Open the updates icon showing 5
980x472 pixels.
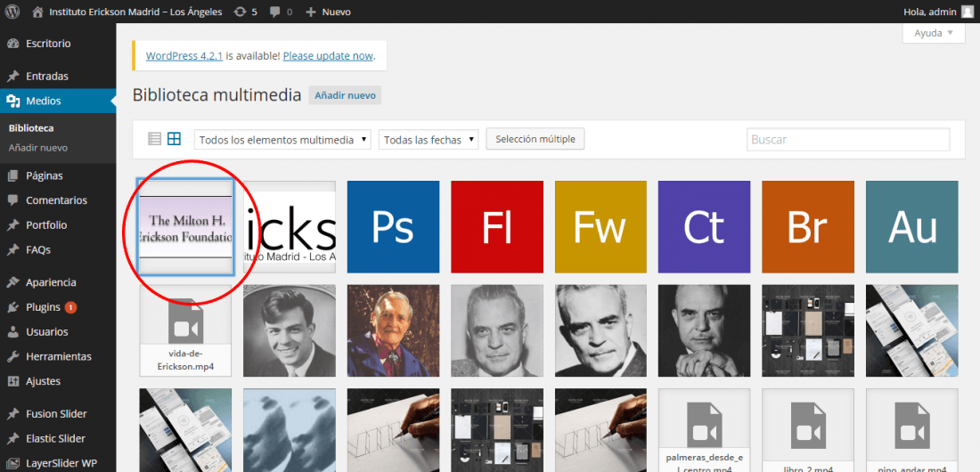point(240,12)
